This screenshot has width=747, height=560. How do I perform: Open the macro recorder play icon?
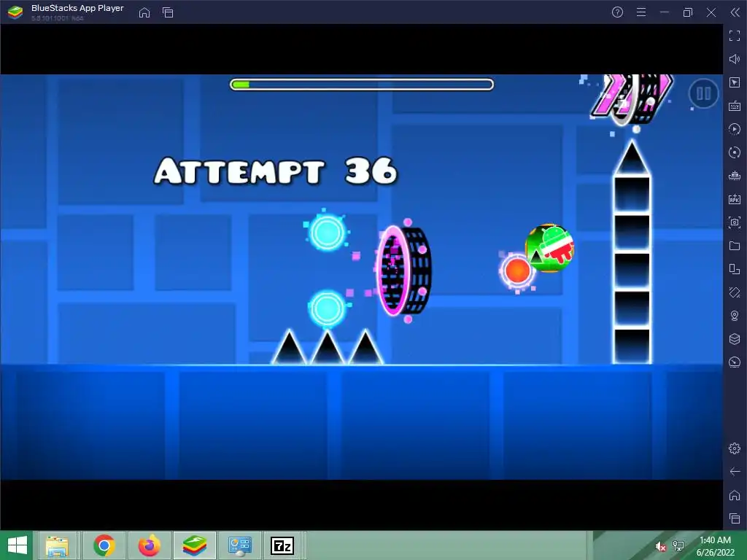tap(735, 129)
